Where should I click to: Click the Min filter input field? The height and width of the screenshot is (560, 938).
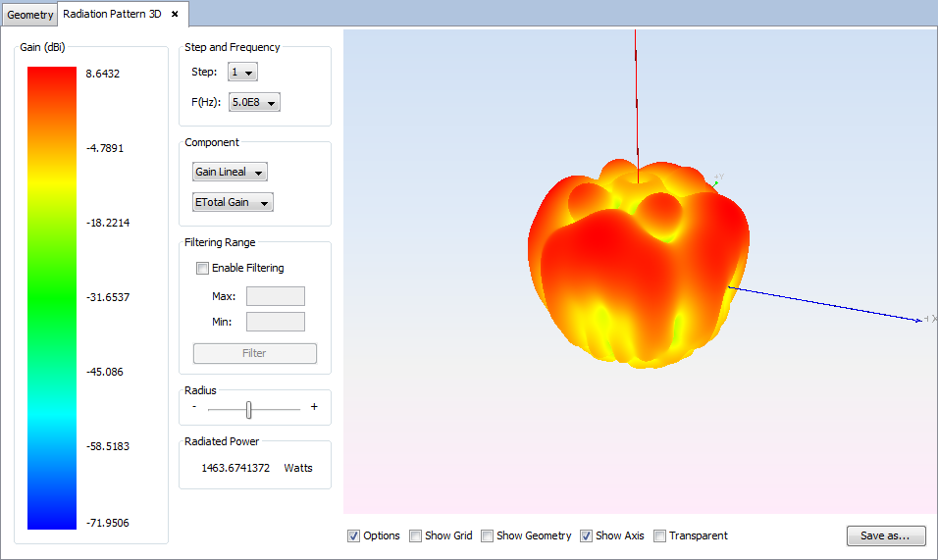click(275, 322)
